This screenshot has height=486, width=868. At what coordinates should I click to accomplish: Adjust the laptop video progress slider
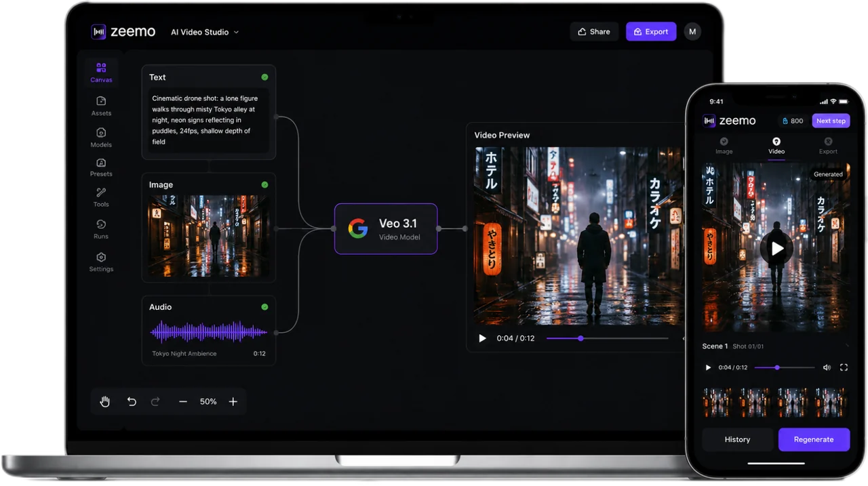(607, 338)
